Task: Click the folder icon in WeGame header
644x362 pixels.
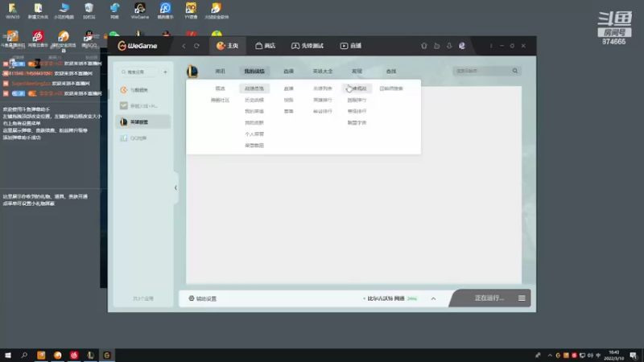Action: pos(436,46)
